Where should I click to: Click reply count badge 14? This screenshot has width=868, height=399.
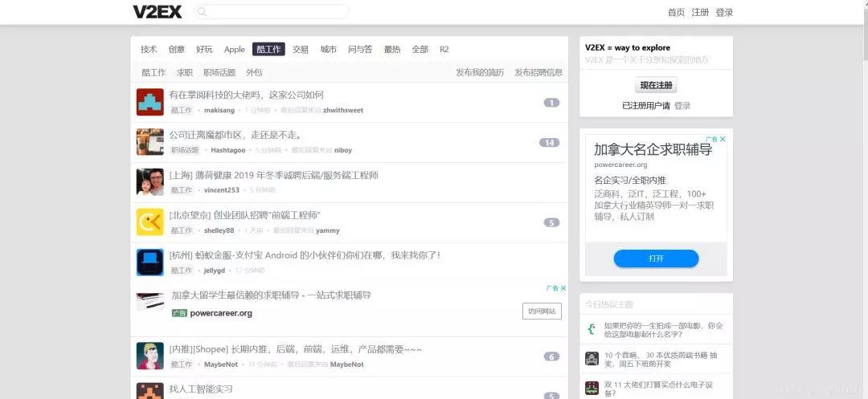[549, 143]
